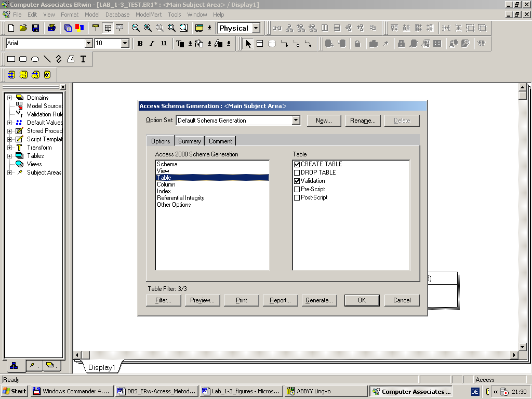Open the Arial font name dropdown
Screen dimensions: 532x399
(88, 43)
